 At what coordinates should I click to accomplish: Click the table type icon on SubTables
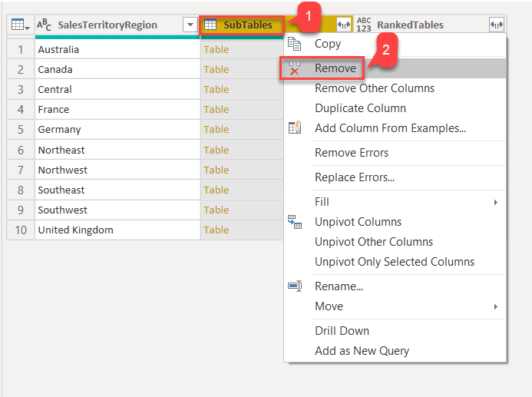click(210, 25)
